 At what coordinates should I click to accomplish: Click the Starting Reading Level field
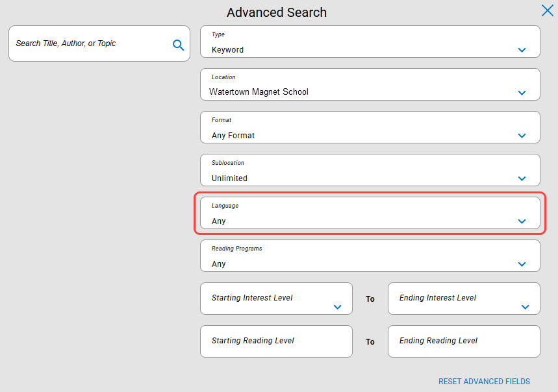tap(276, 341)
